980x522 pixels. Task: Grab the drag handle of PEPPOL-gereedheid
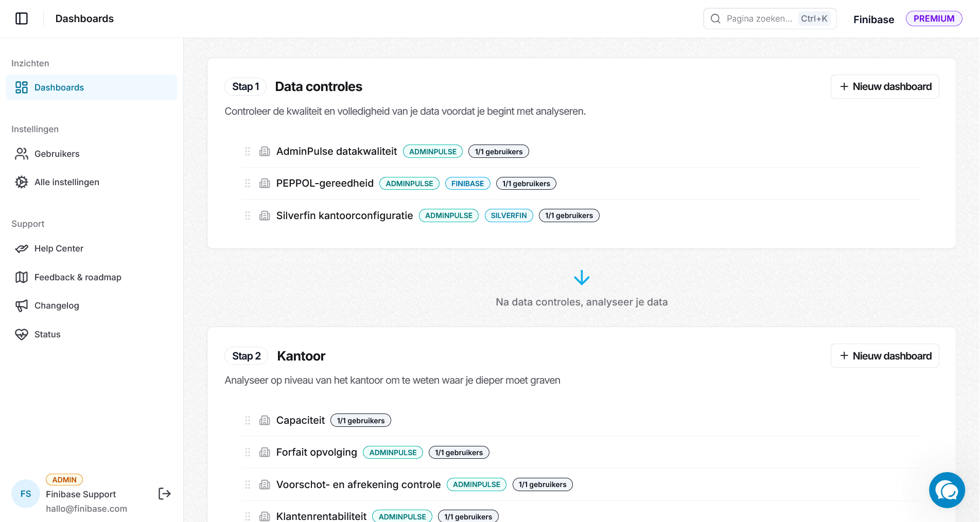(248, 183)
